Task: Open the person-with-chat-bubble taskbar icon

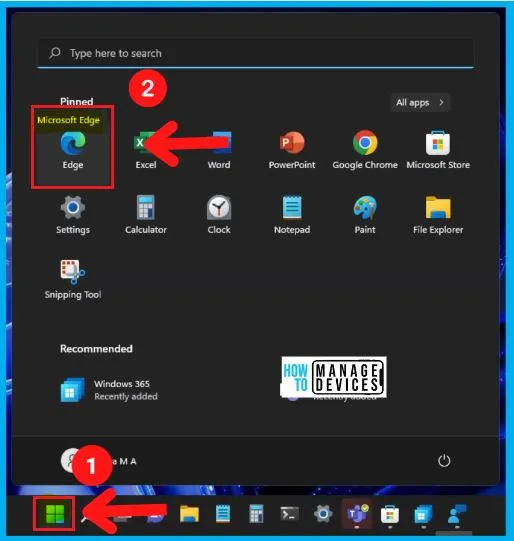Action: tap(457, 514)
